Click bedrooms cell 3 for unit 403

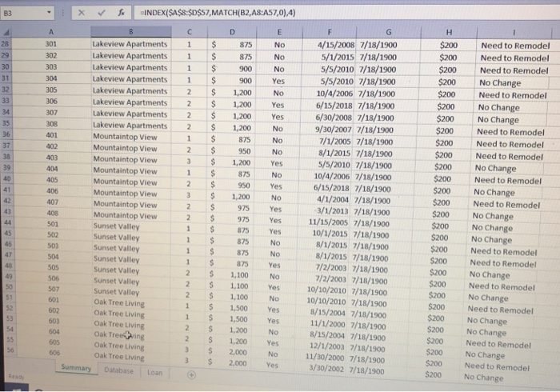[x=189, y=162]
